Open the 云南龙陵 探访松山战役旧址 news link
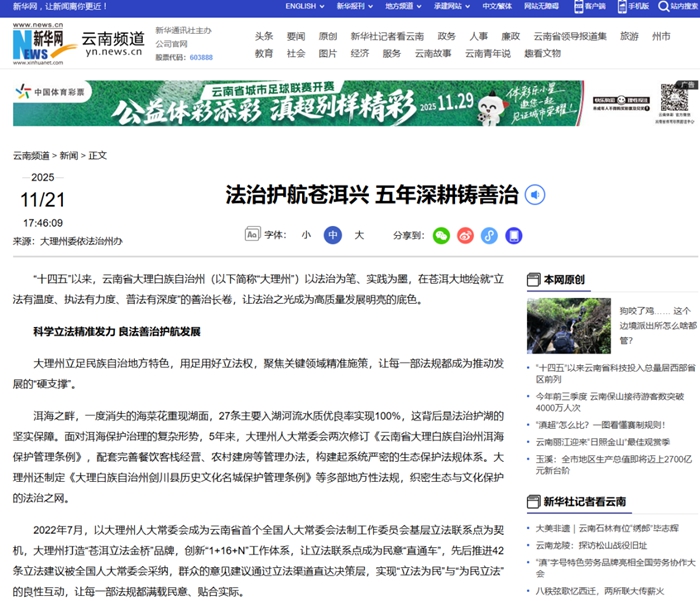The height and width of the screenshot is (601, 700). tap(590, 545)
